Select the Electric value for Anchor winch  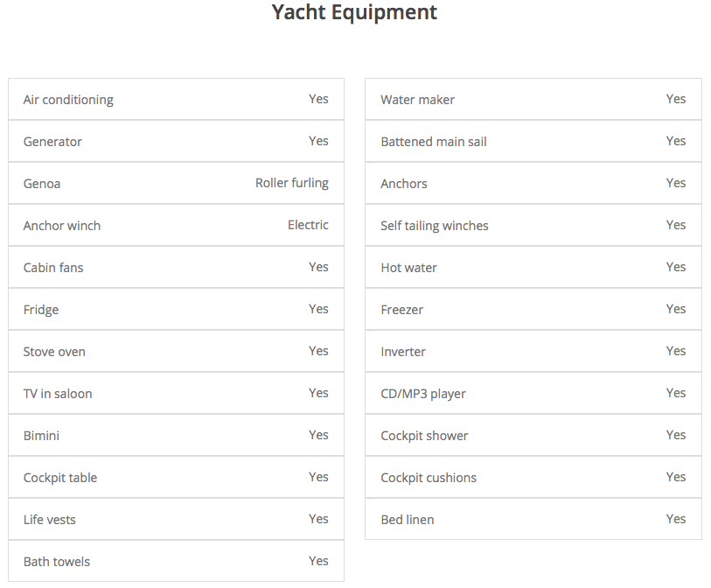tap(308, 225)
